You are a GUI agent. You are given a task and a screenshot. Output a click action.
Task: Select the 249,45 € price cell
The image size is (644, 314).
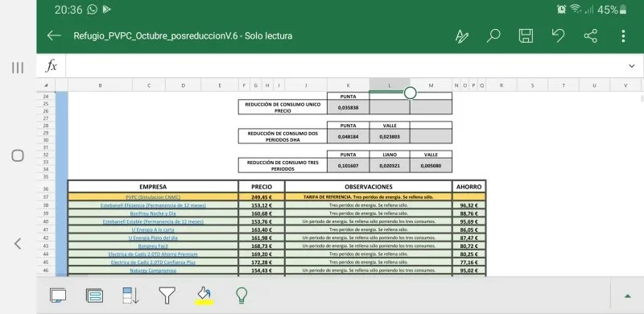262,197
